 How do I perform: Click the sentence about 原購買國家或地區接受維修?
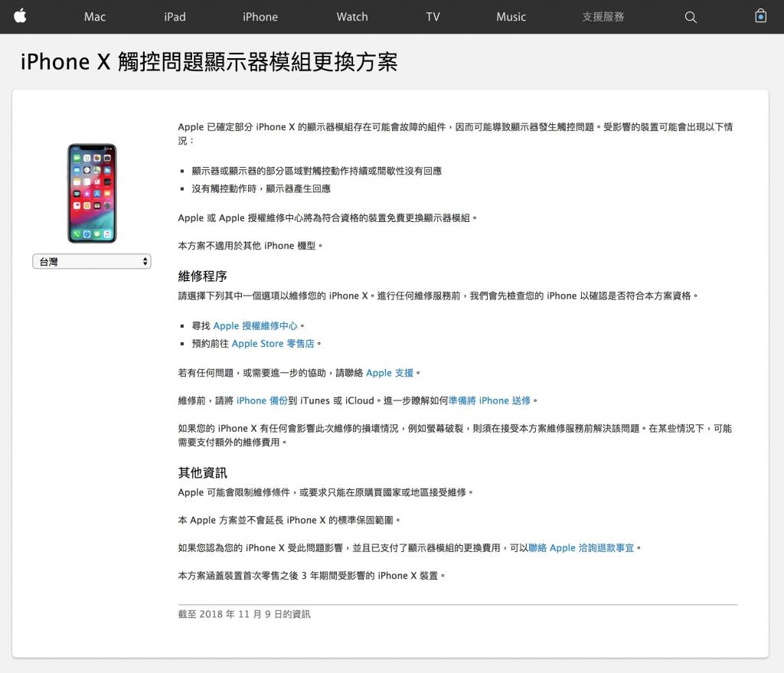pos(325,492)
